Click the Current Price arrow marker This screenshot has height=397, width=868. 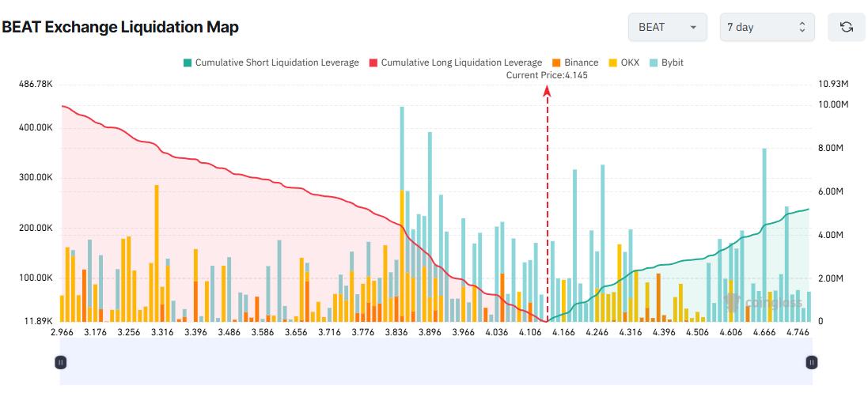(547, 91)
